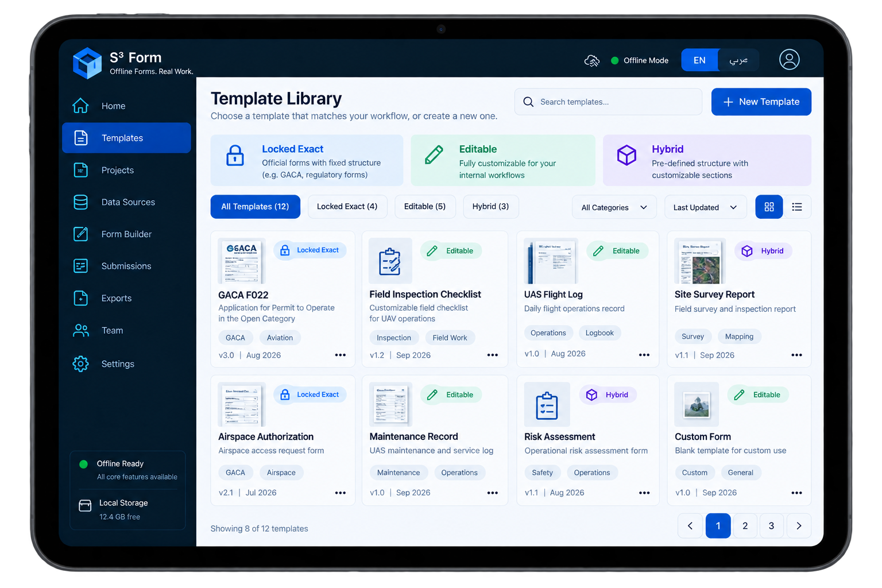Switch language to Arabic
This screenshot has width=882, height=588.
738,60
